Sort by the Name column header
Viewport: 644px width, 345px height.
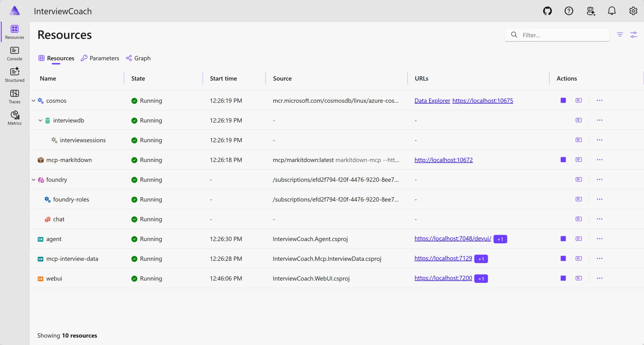tap(48, 78)
